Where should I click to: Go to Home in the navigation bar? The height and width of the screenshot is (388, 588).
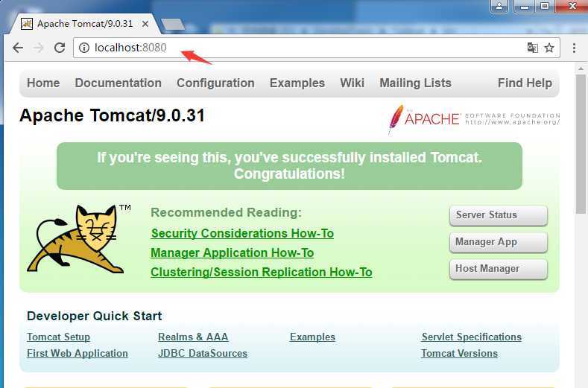[x=43, y=83]
